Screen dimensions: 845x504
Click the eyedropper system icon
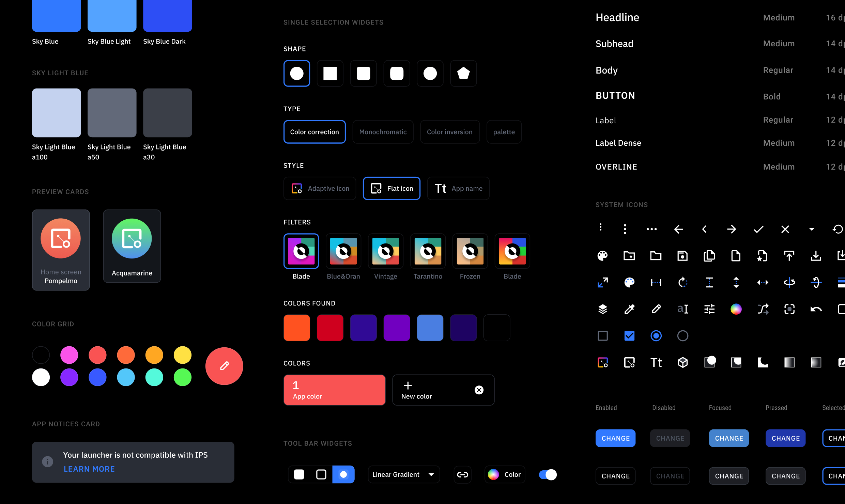coord(629,309)
